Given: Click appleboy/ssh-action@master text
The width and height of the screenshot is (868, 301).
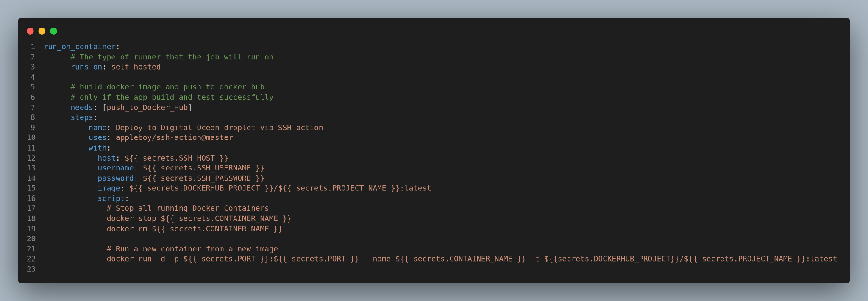Looking at the screenshot, I should [x=174, y=138].
